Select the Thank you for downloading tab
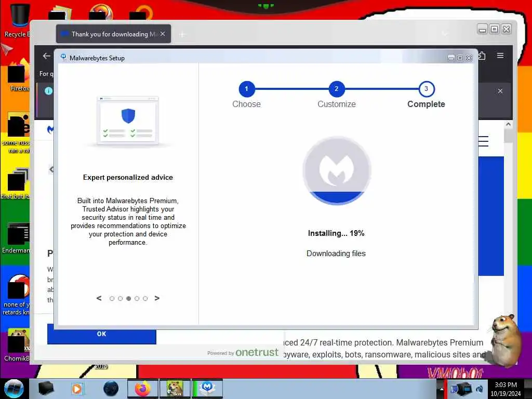The image size is (532, 399). (113, 34)
